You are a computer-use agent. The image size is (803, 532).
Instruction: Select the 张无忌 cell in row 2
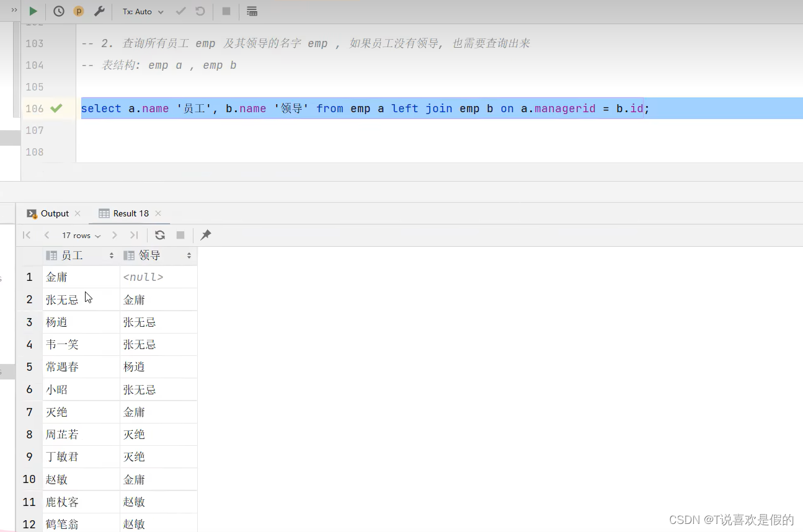tap(81, 300)
